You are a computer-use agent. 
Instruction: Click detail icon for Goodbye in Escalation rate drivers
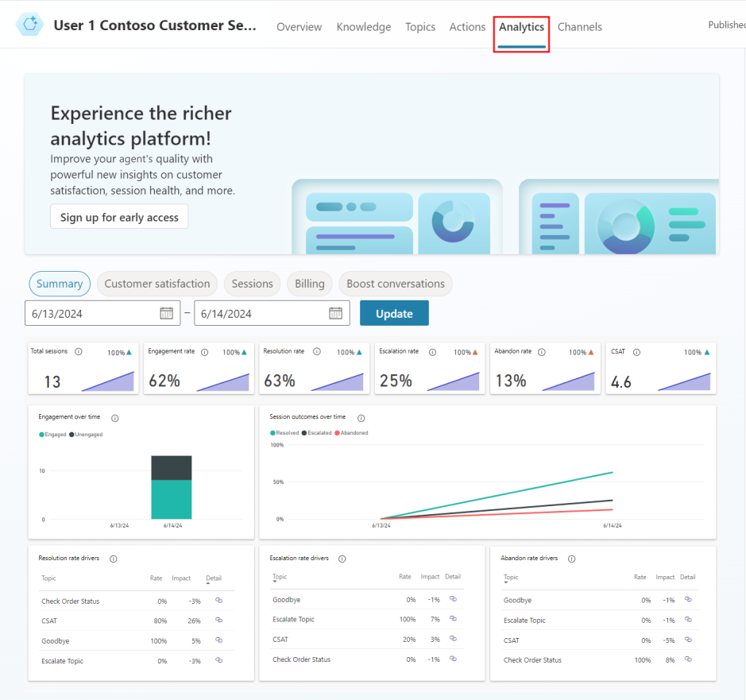[453, 600]
